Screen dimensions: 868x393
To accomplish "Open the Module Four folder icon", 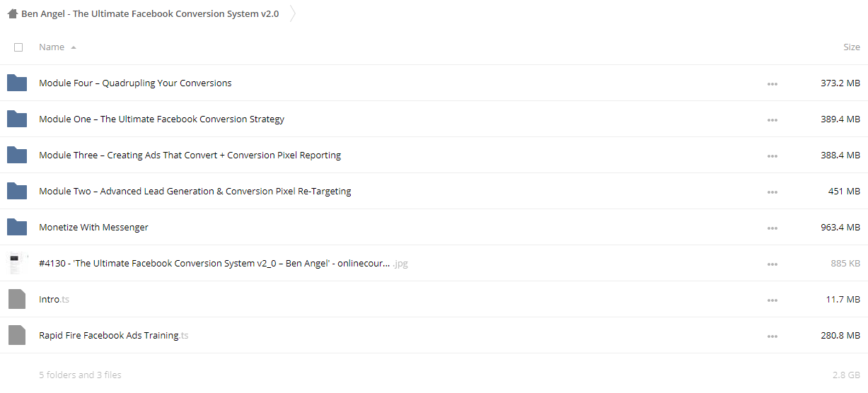I will [17, 83].
